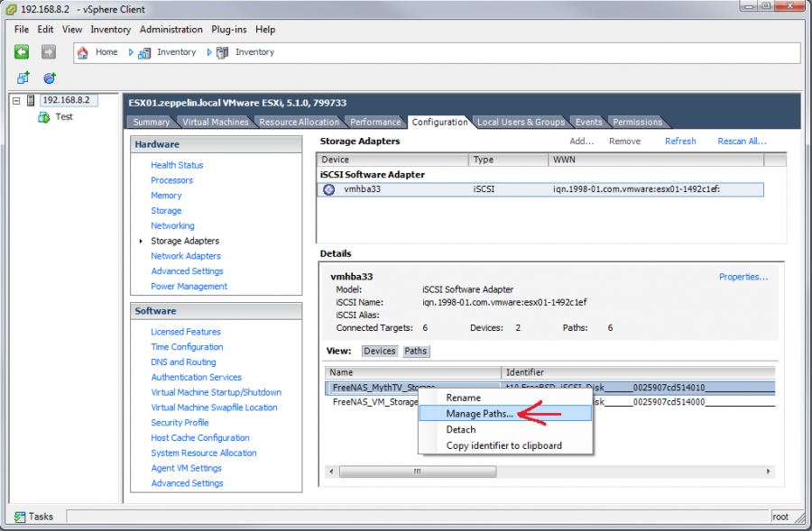Select the Configuration tab
Viewport: 812px width, 531px height.
(439, 122)
